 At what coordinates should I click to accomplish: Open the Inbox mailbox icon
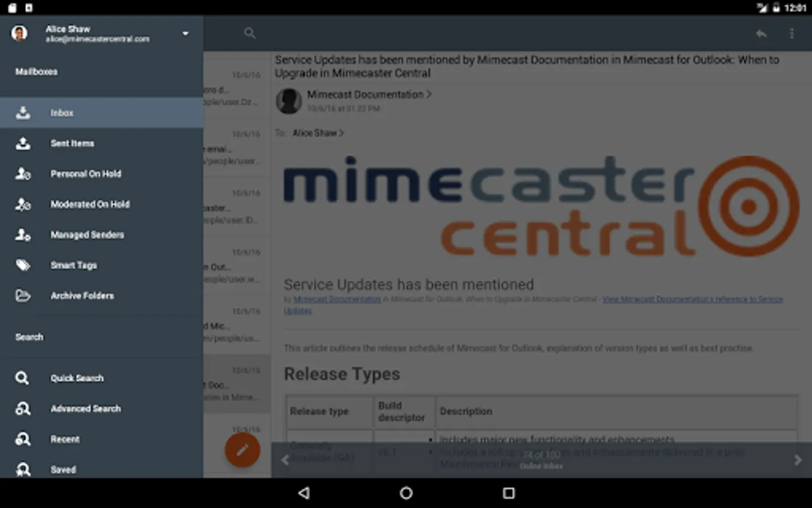(x=23, y=113)
